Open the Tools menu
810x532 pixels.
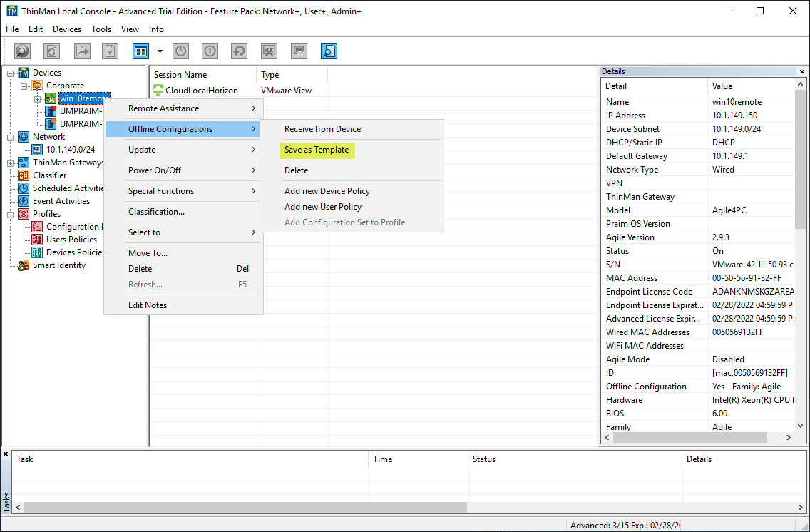point(101,29)
